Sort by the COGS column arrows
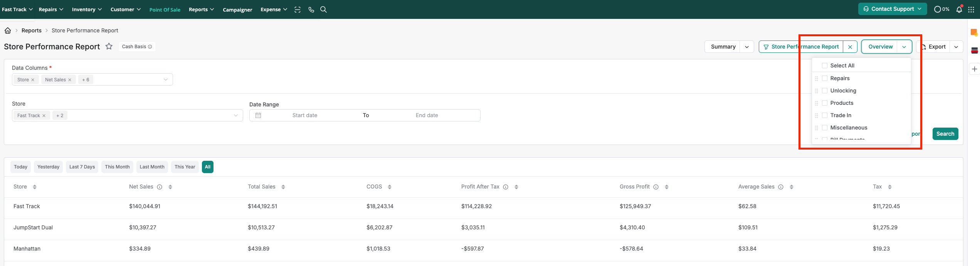980x266 pixels. [390, 187]
